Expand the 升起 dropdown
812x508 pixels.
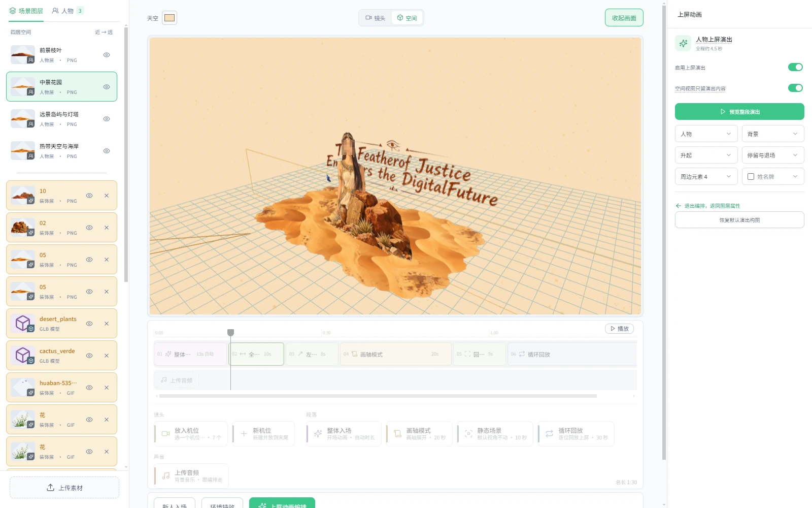pyautogui.click(x=706, y=155)
